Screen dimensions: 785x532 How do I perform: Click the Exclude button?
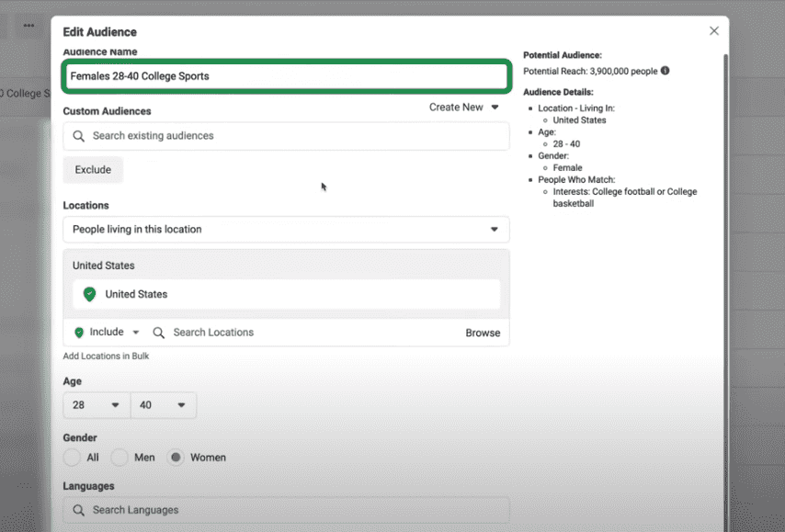coord(93,170)
